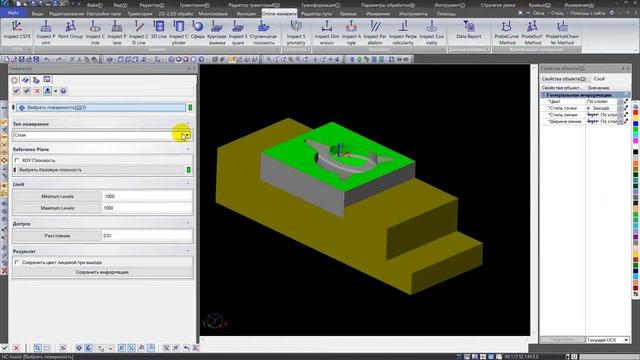
Task: Choose the Inspect Coaxiality tool
Action: tap(431, 32)
